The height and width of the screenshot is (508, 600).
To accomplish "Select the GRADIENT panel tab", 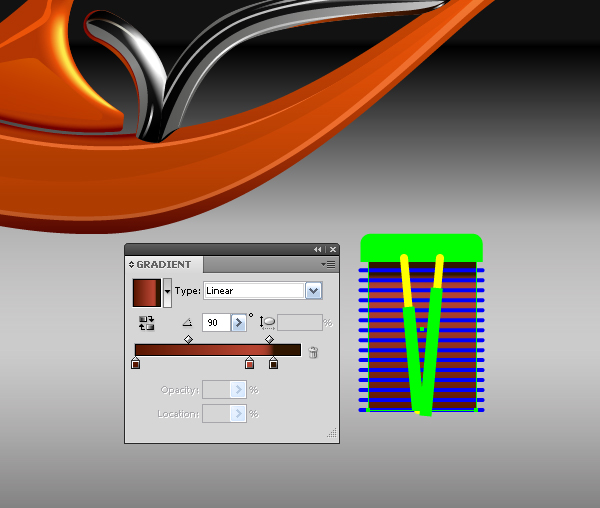I will pyautogui.click(x=164, y=264).
